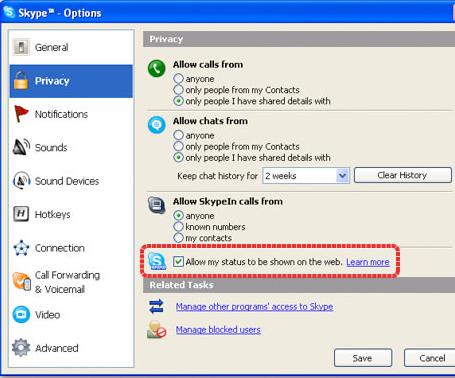
Task: Open the Manage blocked users link
Action: (x=218, y=330)
